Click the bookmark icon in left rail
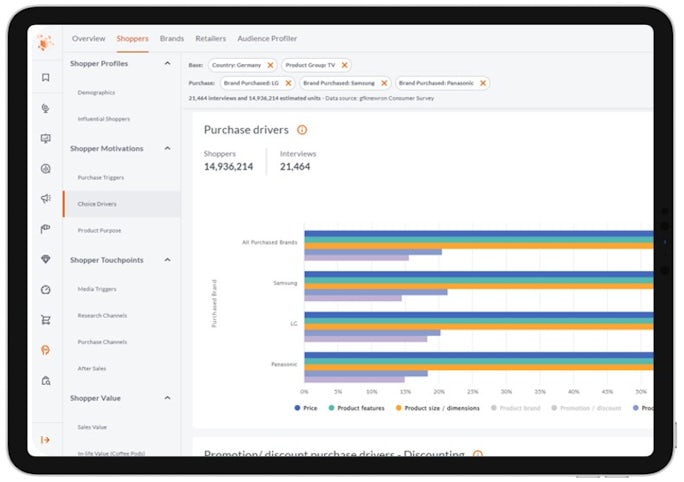 (x=45, y=78)
